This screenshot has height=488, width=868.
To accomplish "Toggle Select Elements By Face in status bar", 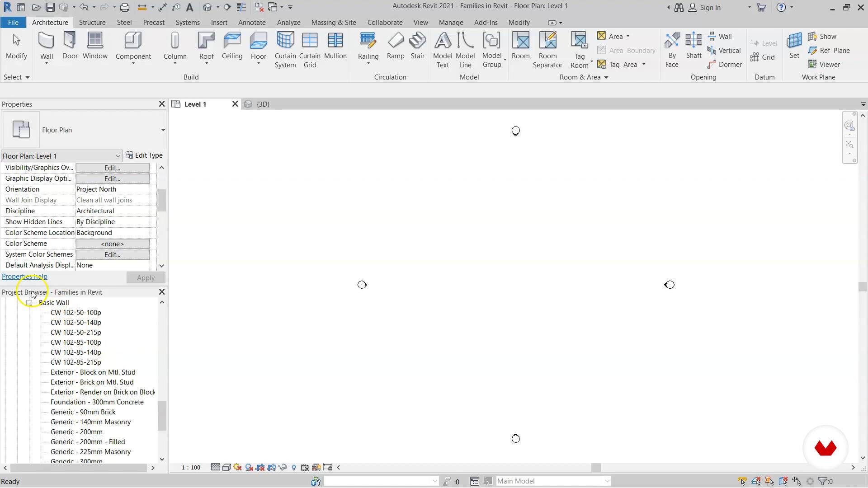I will click(783, 481).
